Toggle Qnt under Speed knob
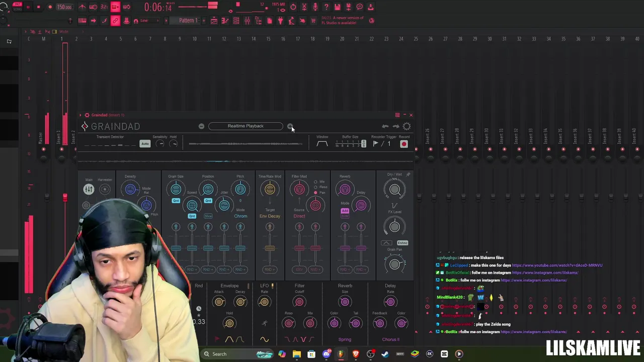This screenshot has width=644, height=362. click(192, 216)
